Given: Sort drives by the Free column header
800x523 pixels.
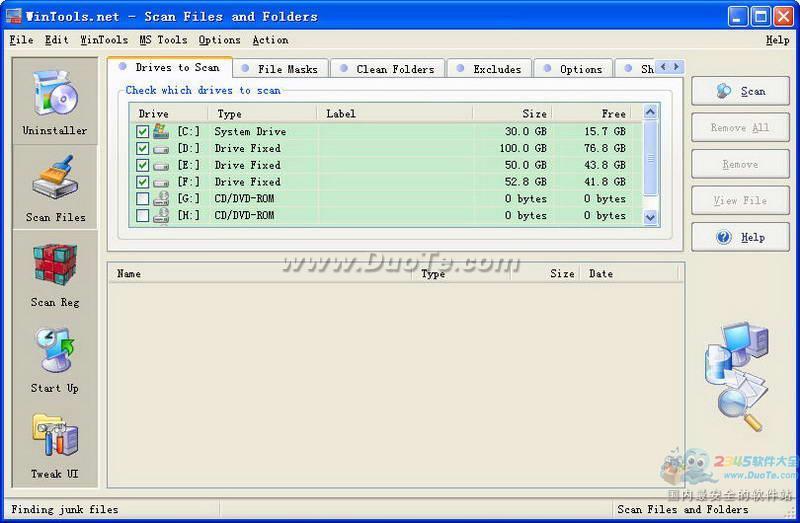Looking at the screenshot, I should (x=592, y=113).
